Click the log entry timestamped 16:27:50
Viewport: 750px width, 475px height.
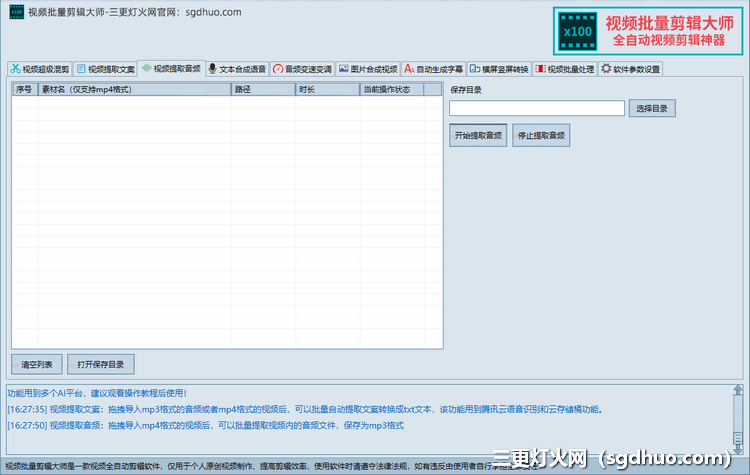pyautogui.click(x=206, y=426)
